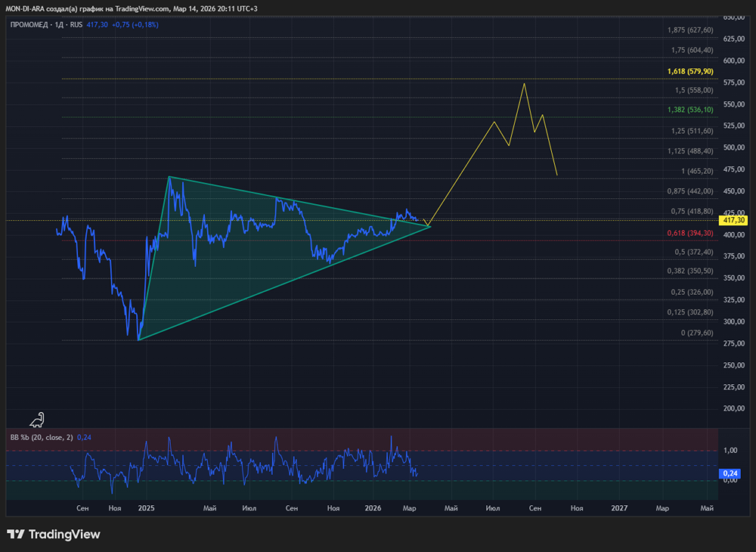Click the dinosaur icon above the indicator pane
Viewport: 756px width, 552px height.
pyautogui.click(x=37, y=420)
